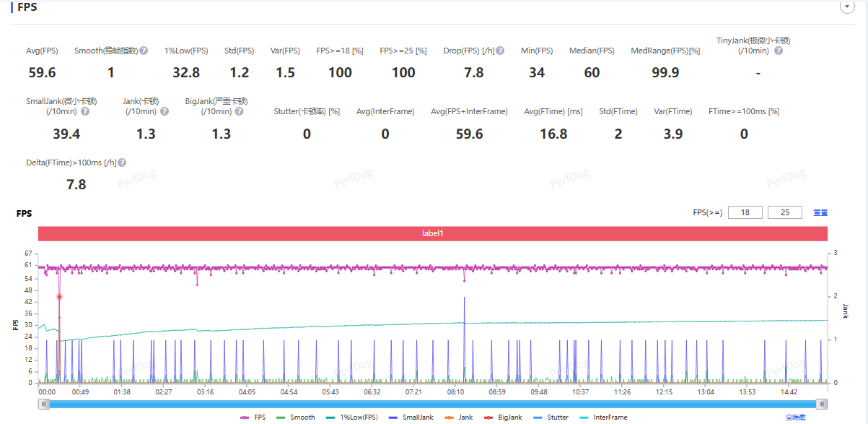Toggle the Stutter legend item

pos(552,417)
